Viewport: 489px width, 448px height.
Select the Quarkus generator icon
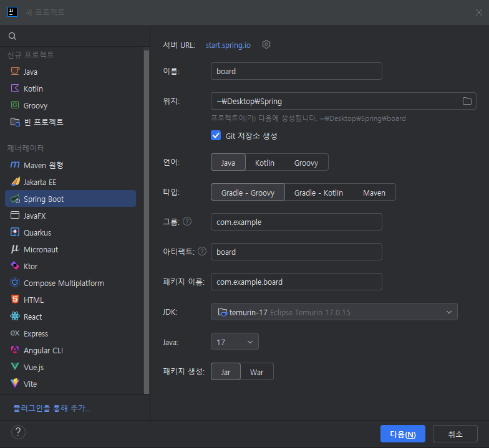tap(15, 232)
